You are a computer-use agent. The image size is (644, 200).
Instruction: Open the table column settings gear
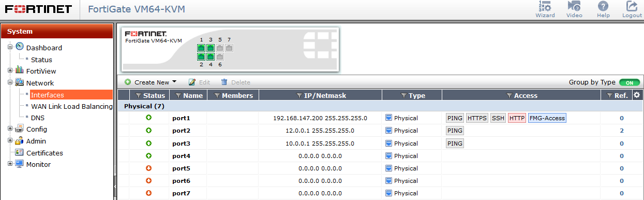click(x=637, y=95)
